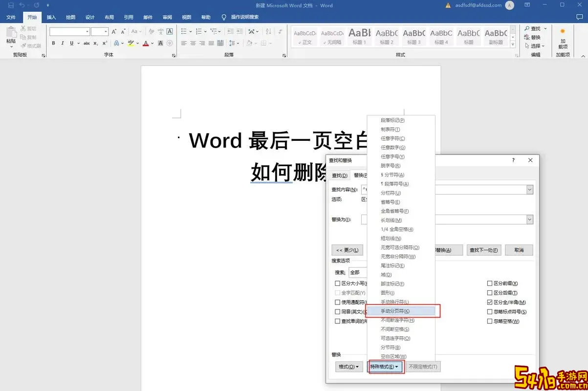Screen dimensions: 588x391
Task: Open the font name dropdown
Action: click(87, 31)
